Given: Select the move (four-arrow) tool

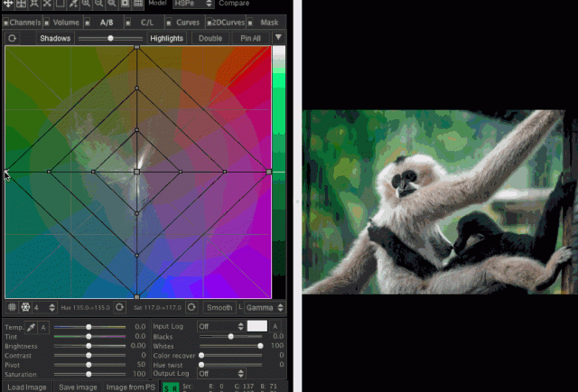Looking at the screenshot, I should click(8, 4).
